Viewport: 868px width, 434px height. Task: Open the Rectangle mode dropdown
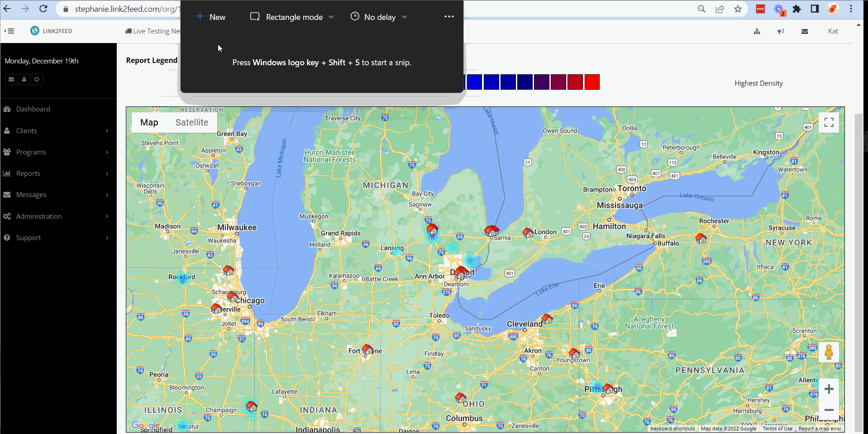(292, 17)
